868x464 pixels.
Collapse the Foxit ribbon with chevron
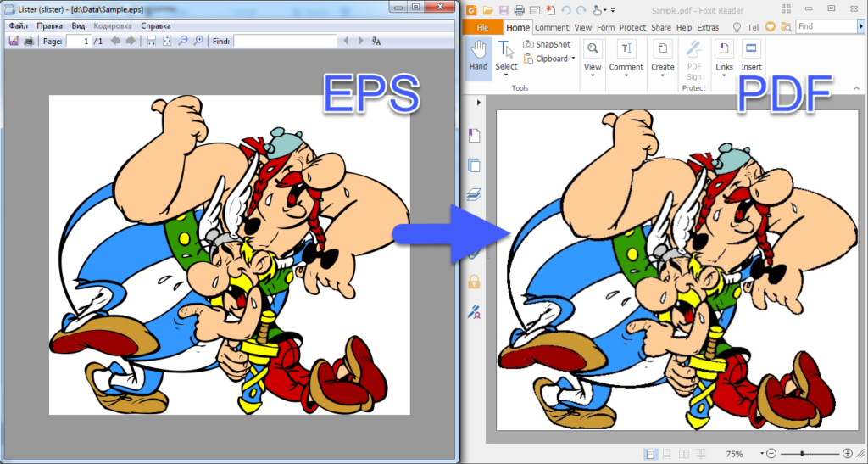(x=857, y=87)
